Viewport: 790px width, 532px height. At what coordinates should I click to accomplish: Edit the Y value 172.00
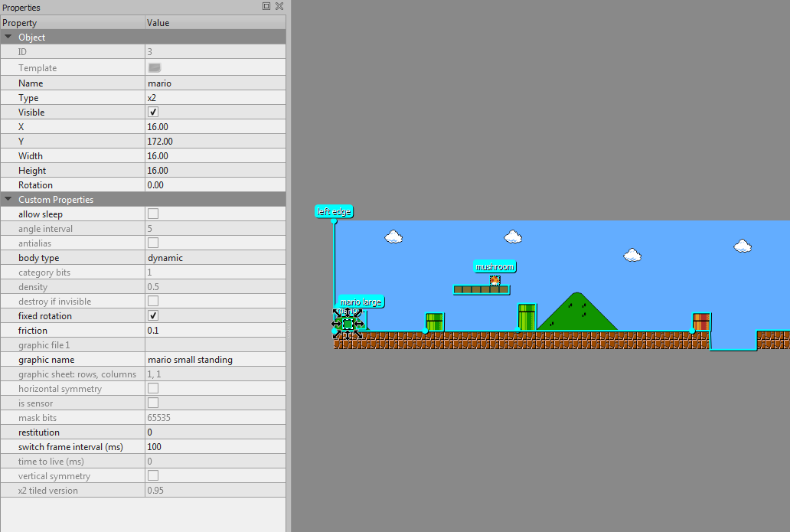pos(216,142)
